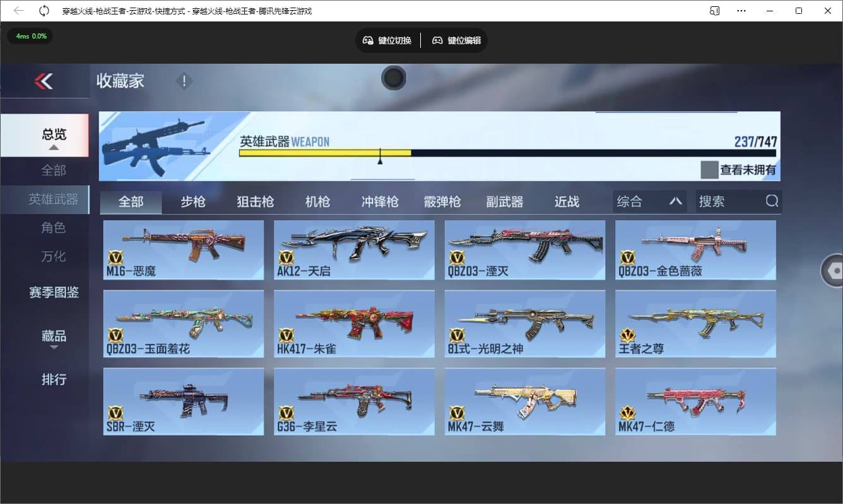Click 排行 to view rankings

(x=54, y=380)
